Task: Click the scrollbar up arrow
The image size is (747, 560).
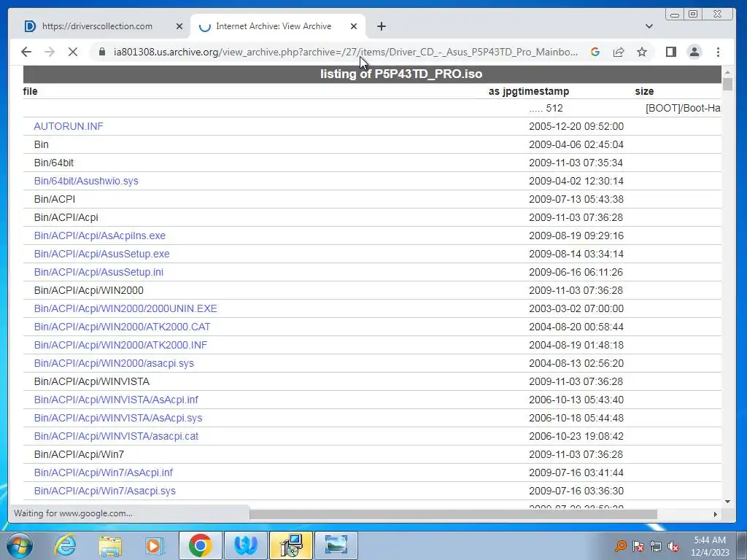Action: [727, 72]
